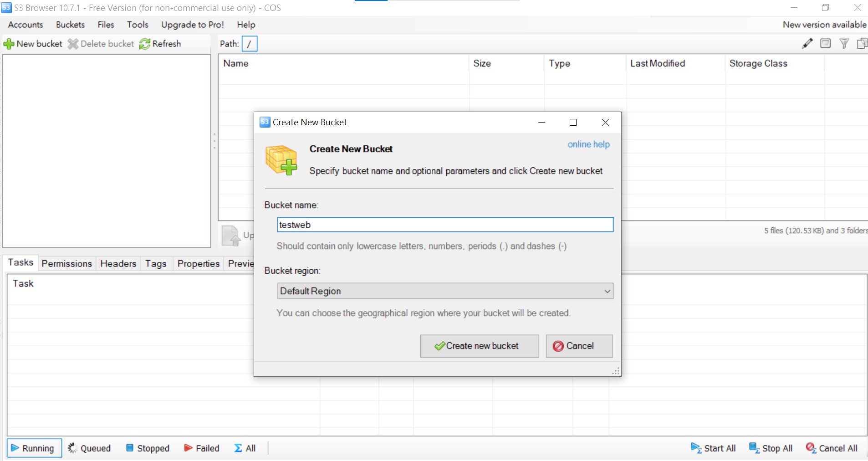Click New version available notice

(824, 25)
